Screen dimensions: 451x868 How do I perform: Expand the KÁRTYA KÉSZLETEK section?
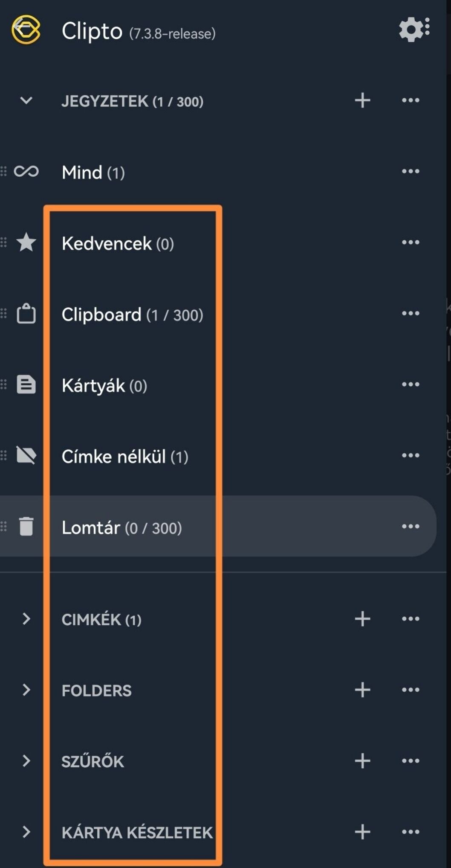26,832
